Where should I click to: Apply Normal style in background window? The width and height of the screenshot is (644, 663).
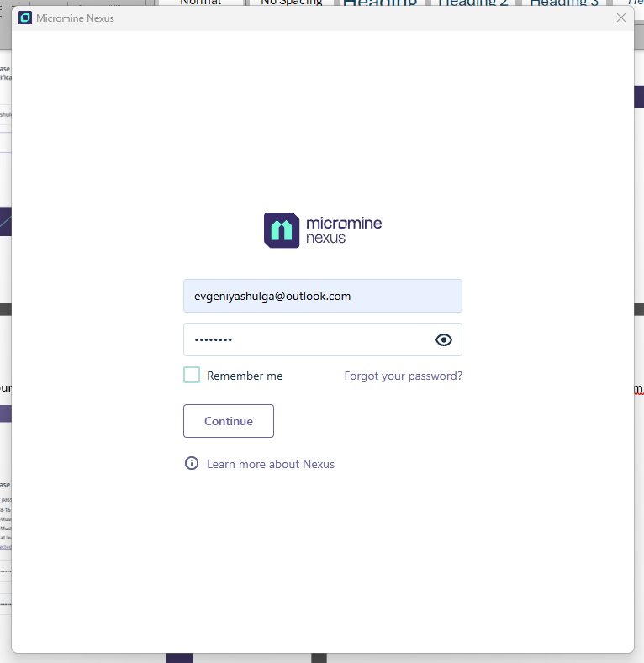tap(201, 3)
